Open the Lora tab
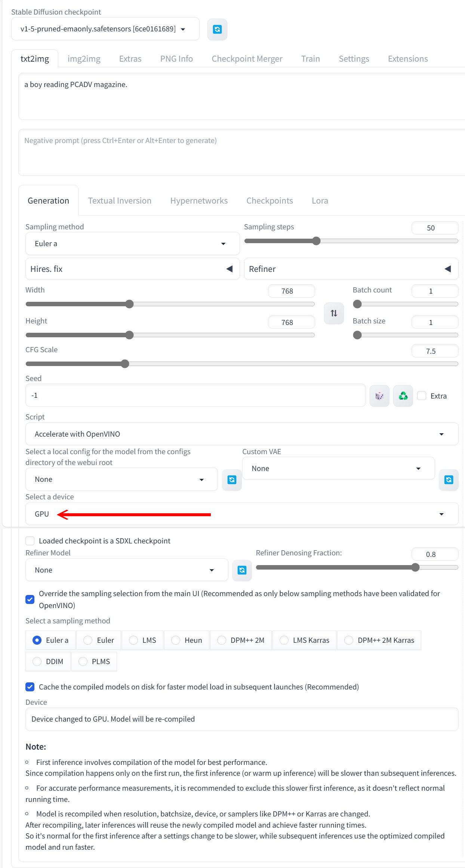The height and width of the screenshot is (868, 465). click(320, 201)
